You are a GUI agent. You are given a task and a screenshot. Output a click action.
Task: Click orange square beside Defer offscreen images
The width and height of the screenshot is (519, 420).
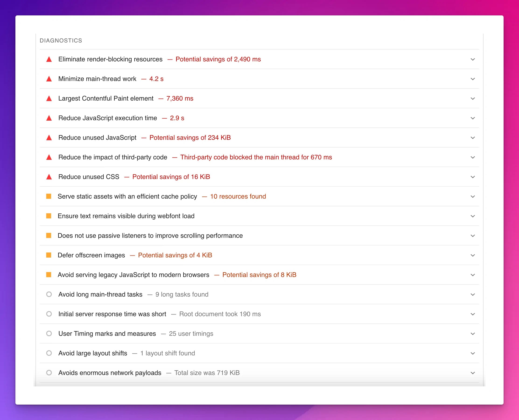pos(49,255)
